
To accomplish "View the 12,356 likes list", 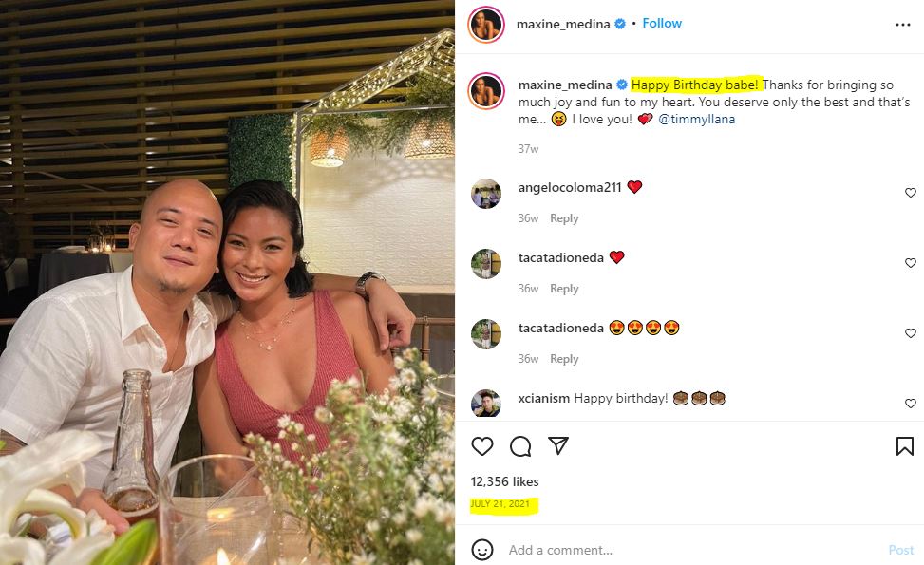I will [504, 481].
